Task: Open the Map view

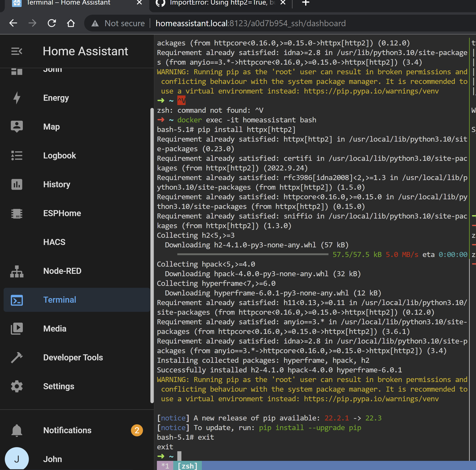Action: pos(51,126)
